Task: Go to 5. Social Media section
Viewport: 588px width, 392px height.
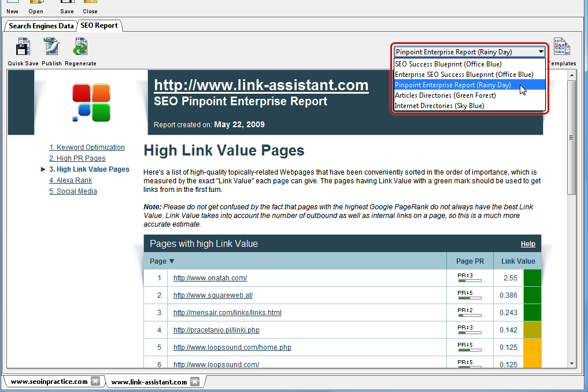Action: 73,191
